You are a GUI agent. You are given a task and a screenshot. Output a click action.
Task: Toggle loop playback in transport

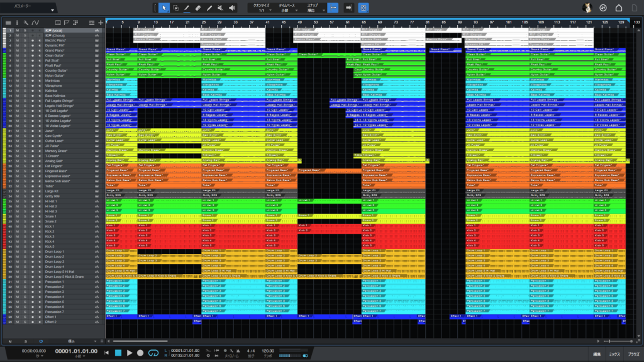click(153, 353)
